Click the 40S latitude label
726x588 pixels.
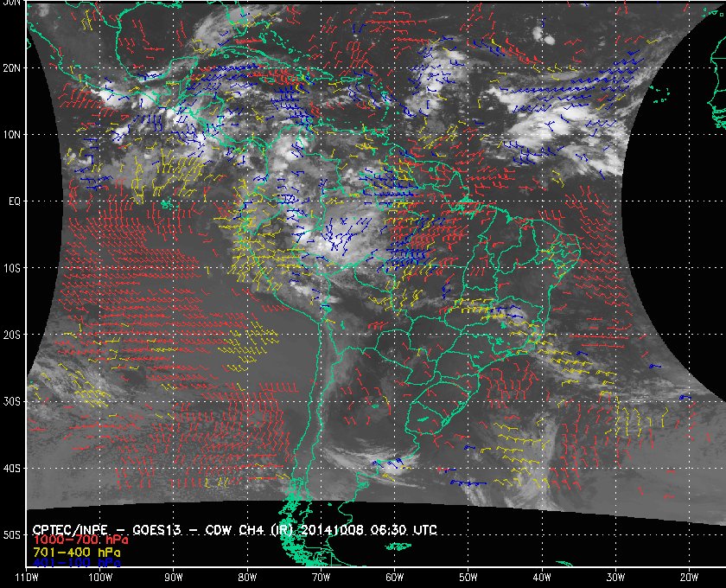12,469
